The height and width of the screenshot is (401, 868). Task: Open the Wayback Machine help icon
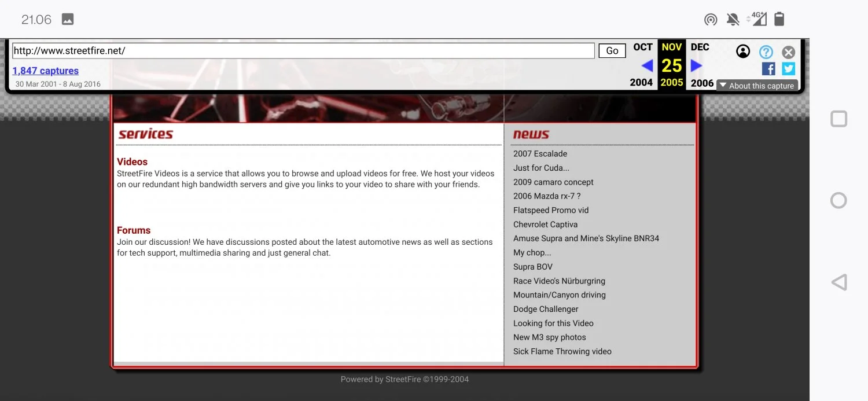(x=766, y=51)
